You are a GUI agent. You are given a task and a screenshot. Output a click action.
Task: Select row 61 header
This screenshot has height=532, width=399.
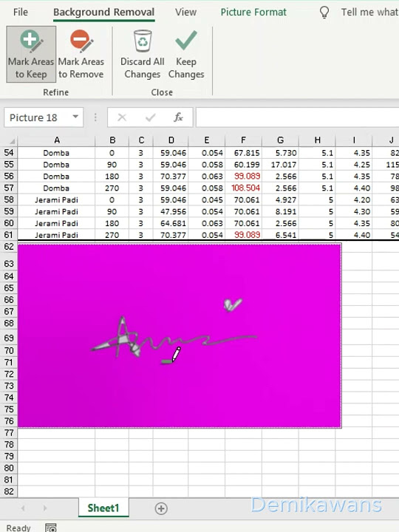[9, 235]
